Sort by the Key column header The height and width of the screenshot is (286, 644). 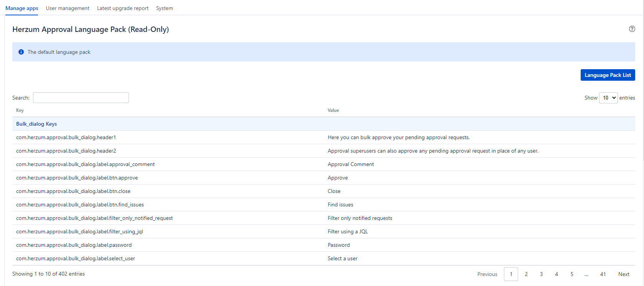click(20, 110)
